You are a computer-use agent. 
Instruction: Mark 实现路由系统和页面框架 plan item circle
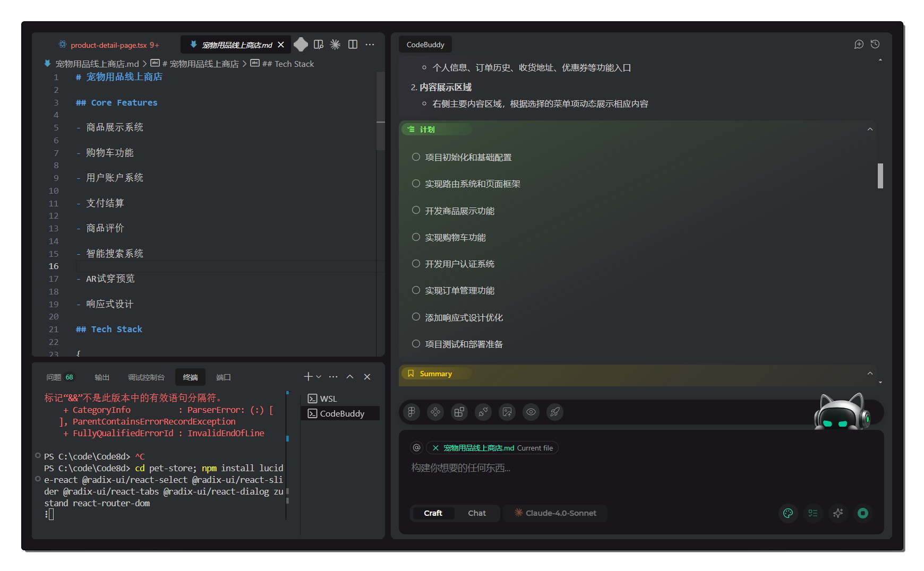point(416,184)
